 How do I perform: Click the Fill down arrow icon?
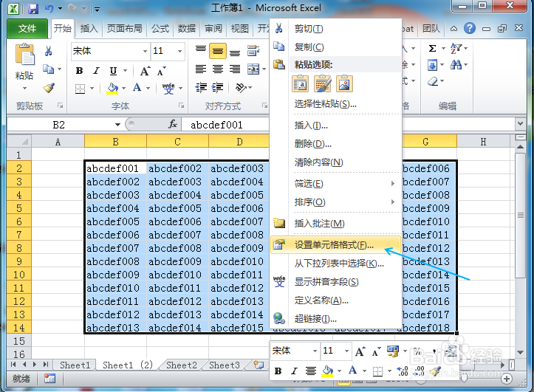(432, 65)
